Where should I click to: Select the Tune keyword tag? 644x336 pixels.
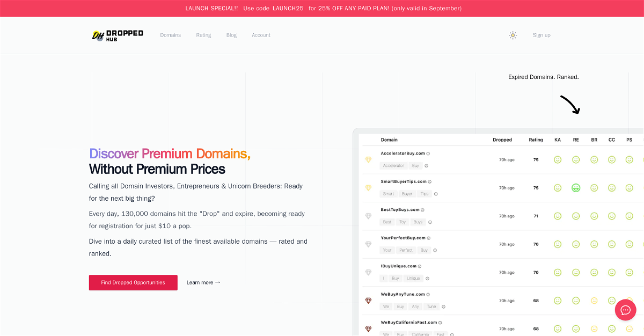pyautogui.click(x=431, y=306)
